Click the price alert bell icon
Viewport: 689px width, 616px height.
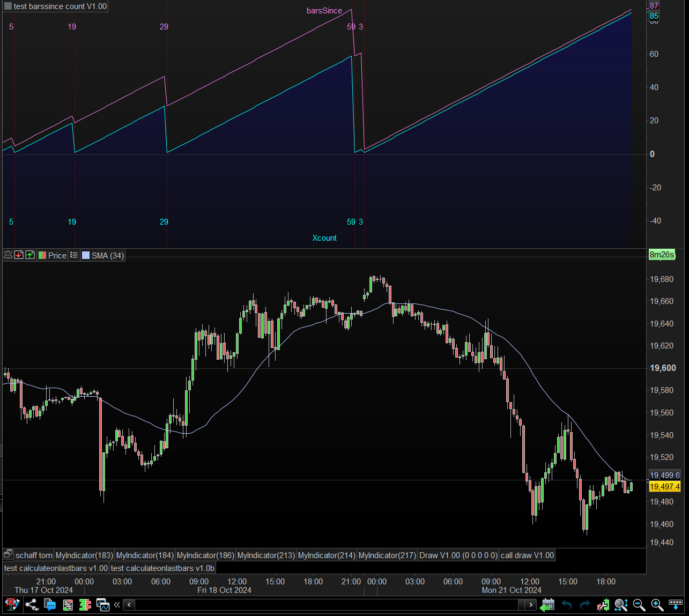[8, 255]
